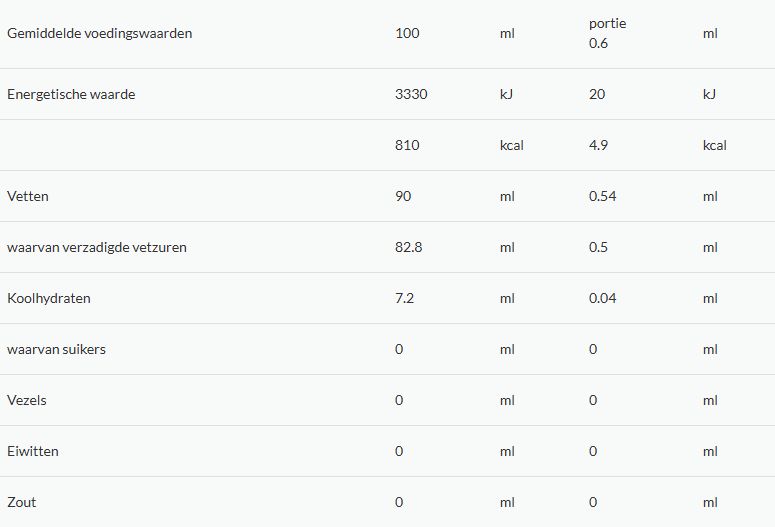
Task: Click the 0.54 portion fat value
Action: pyautogui.click(x=603, y=196)
